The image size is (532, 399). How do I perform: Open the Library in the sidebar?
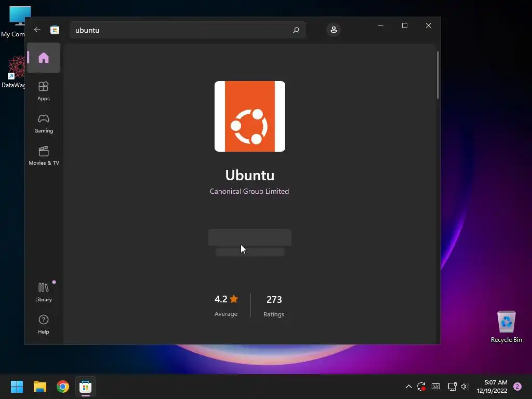click(44, 292)
